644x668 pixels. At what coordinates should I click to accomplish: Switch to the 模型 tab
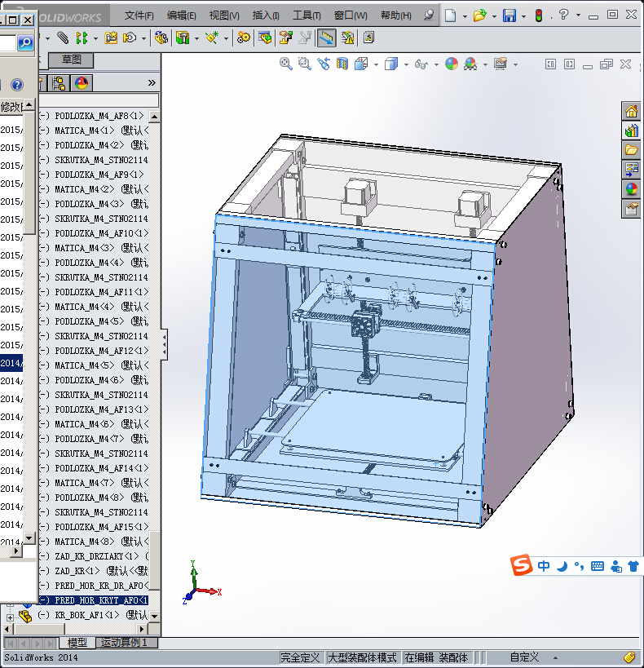click(x=77, y=642)
